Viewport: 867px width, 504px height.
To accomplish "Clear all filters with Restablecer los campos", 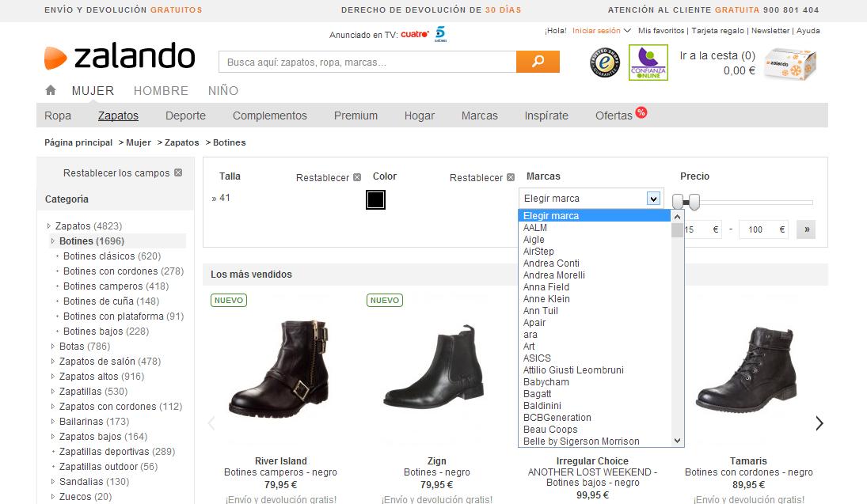I will coord(122,172).
